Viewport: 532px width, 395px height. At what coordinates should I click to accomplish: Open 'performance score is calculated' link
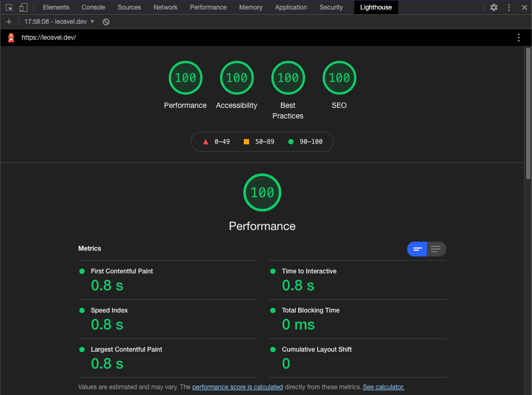237,387
